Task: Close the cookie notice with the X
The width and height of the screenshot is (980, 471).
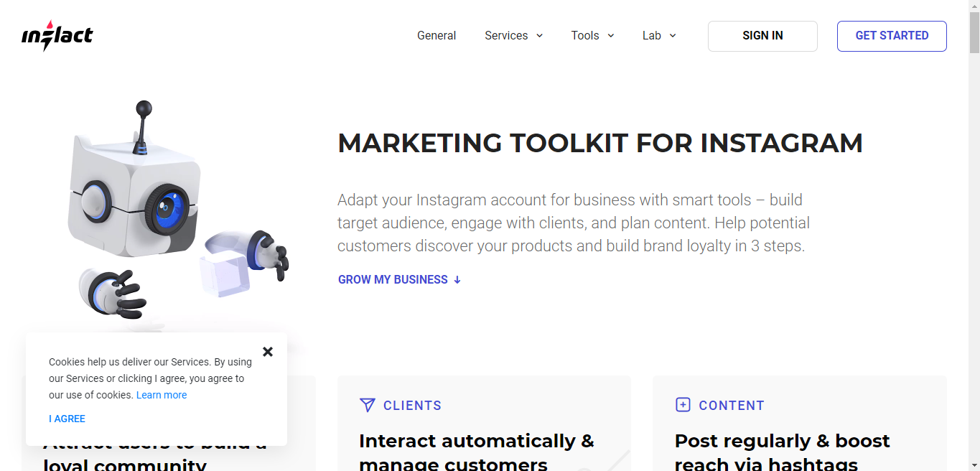Action: (268, 352)
